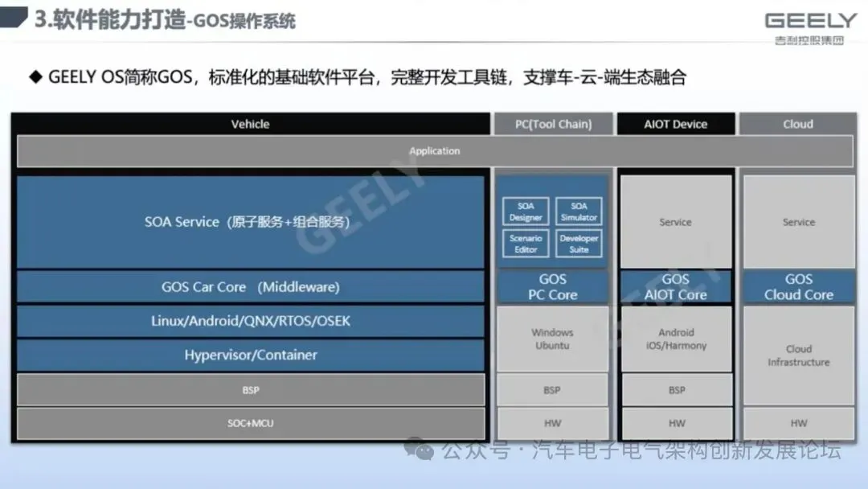Select the 'AIOT Device' column header
Image resolution: width=868 pixels, height=489 pixels.
[x=676, y=124]
